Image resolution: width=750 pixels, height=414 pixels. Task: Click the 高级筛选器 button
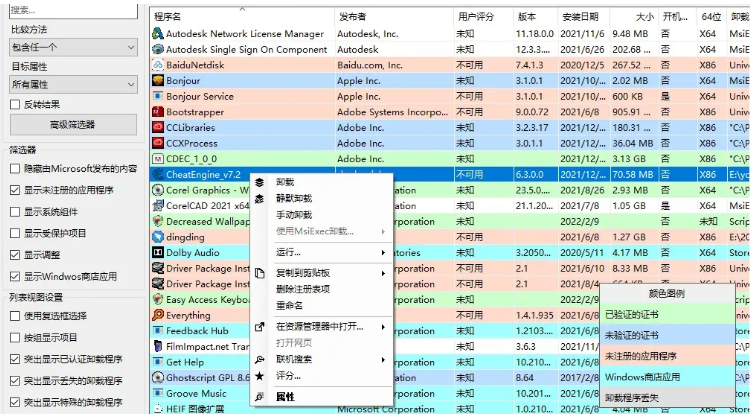(x=73, y=125)
